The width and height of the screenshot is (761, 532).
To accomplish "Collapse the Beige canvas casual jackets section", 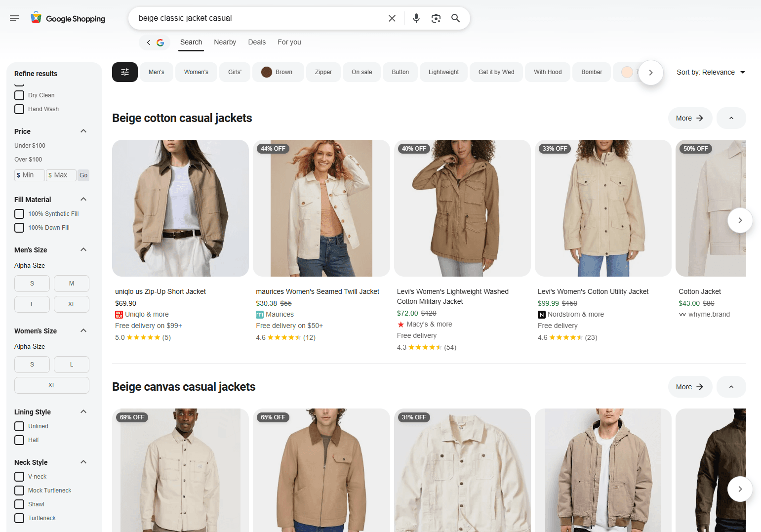I will (731, 387).
